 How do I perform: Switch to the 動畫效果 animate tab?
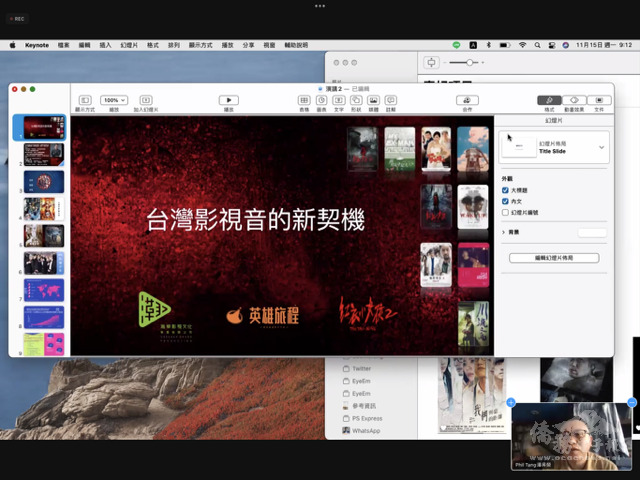coord(574,100)
